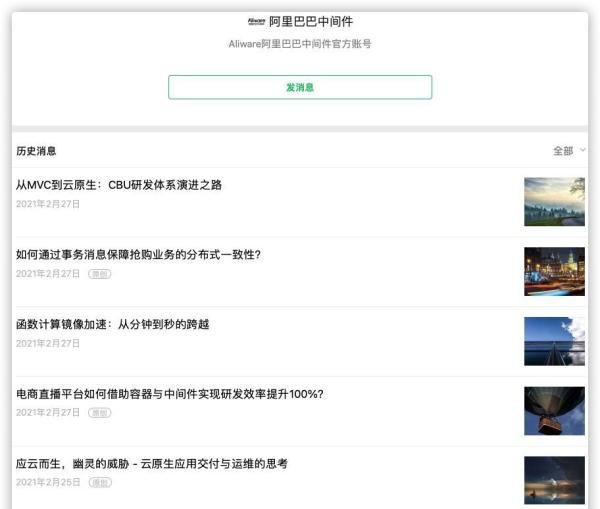Open article 从MVC到云原生：CBU研发体系演进之路
600x509 pixels.
click(x=119, y=185)
